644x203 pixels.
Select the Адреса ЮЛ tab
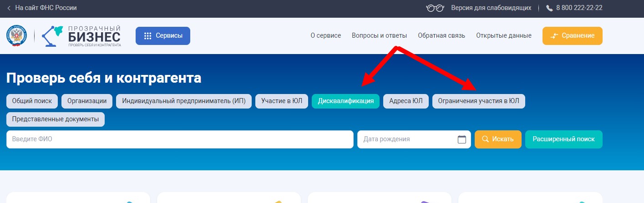pyautogui.click(x=406, y=101)
